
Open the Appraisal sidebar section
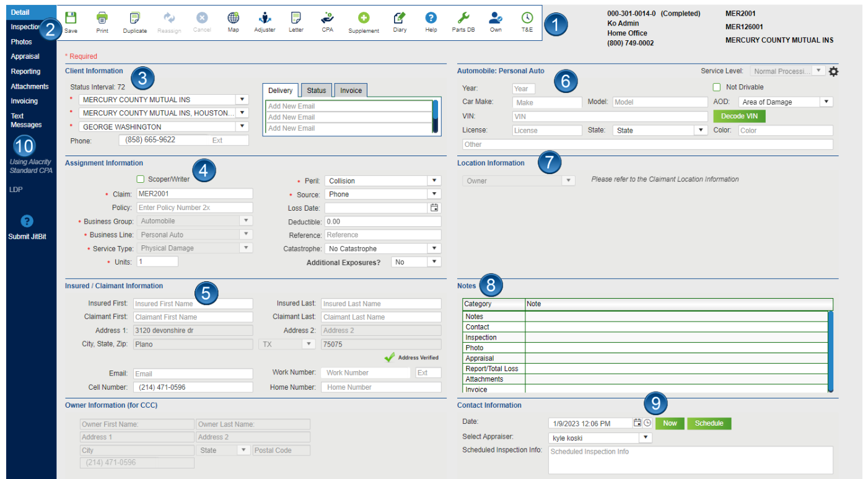click(25, 56)
